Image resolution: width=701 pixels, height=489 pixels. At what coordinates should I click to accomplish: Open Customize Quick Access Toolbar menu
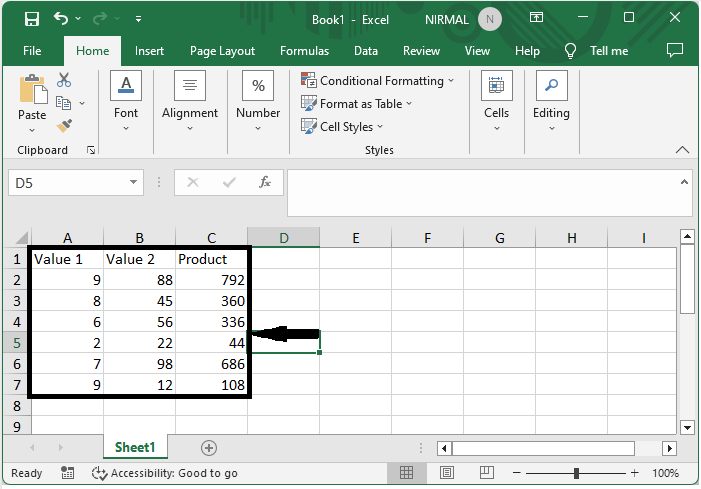139,19
